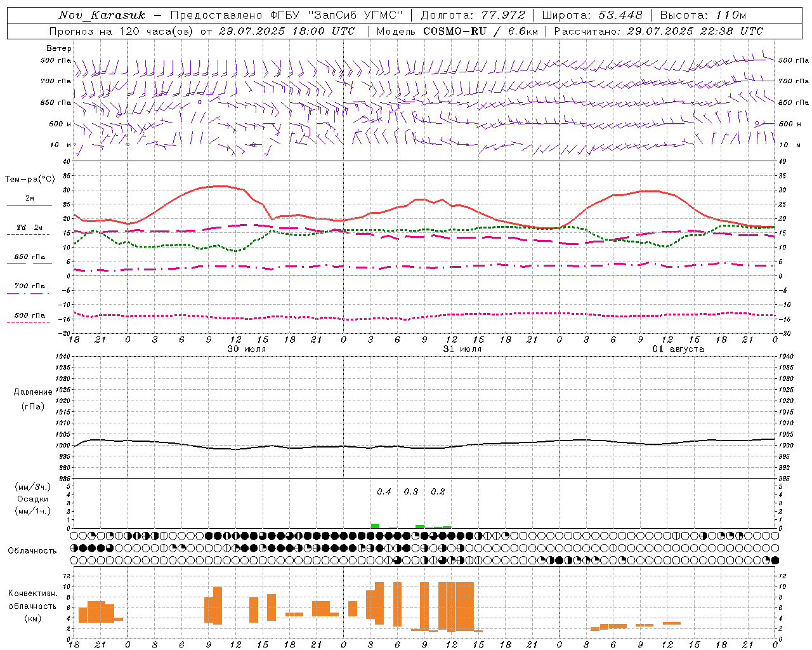The width and height of the screenshot is (812, 650).
Task: Click the 0.3 precipitation value label
Action: (x=411, y=491)
